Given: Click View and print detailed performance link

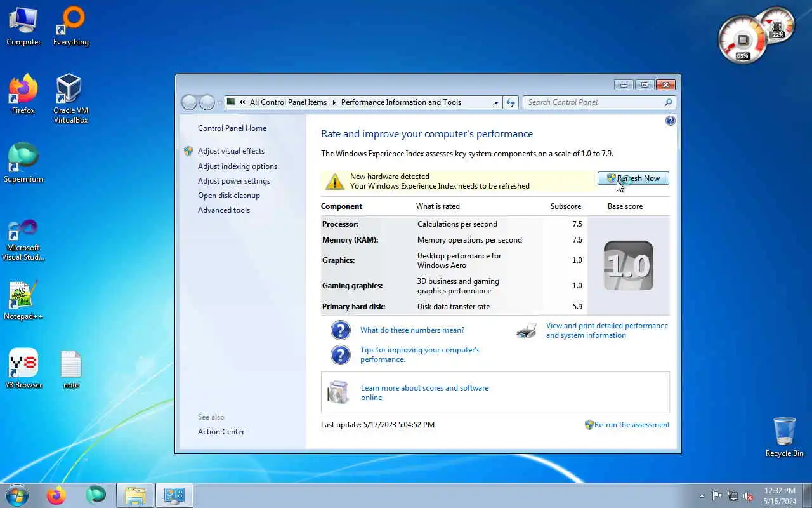Looking at the screenshot, I should point(607,330).
